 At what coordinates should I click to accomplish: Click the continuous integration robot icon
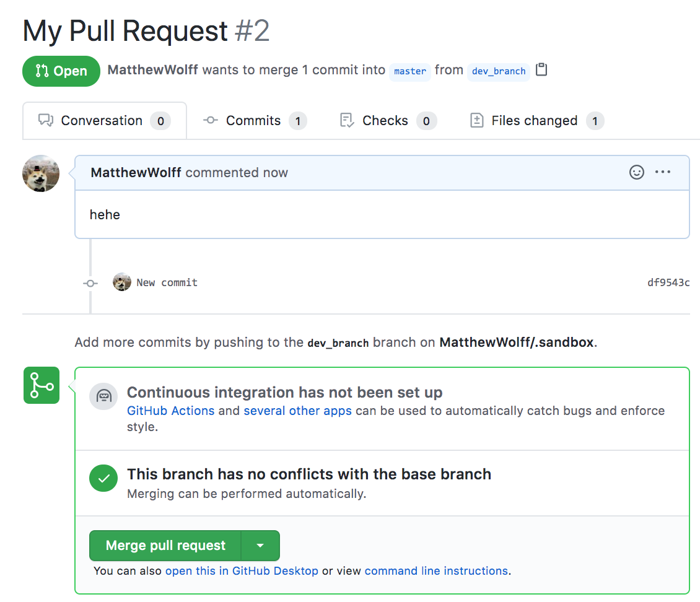103,397
